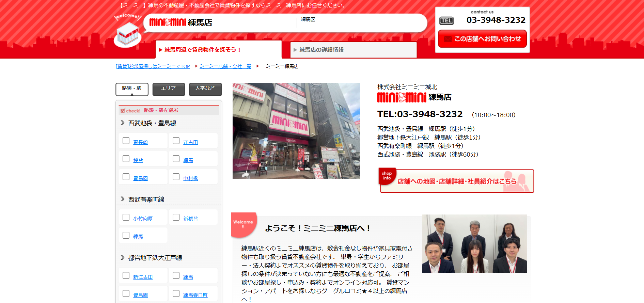This screenshot has width=644, height=303.
Task: Check the 東長崎 station checkbox
Action: (x=126, y=141)
